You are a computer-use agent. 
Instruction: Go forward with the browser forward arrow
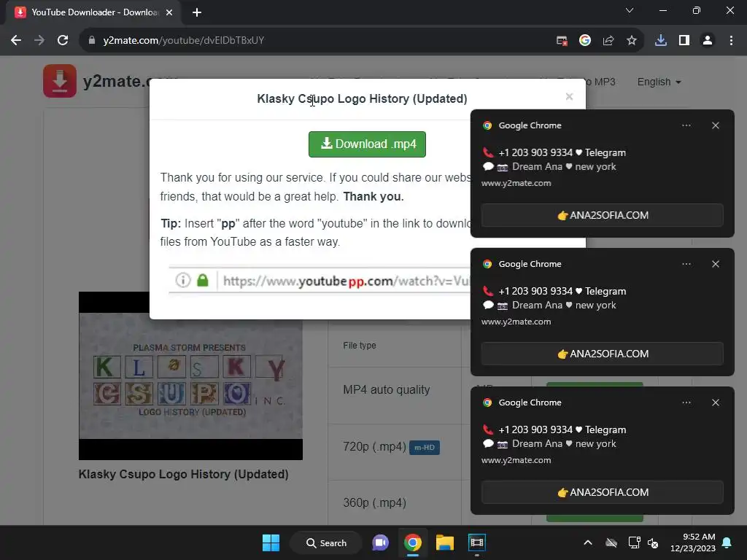39,41
